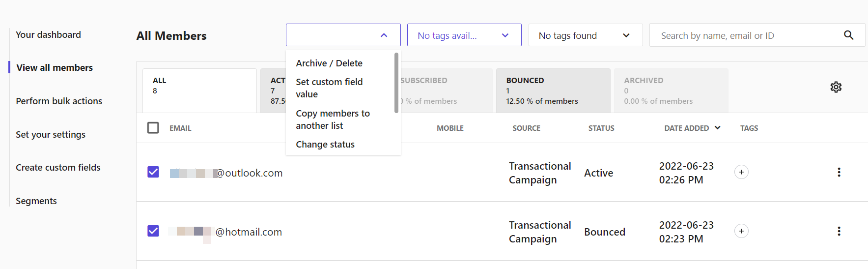Choose Change status menu option

pyautogui.click(x=325, y=144)
